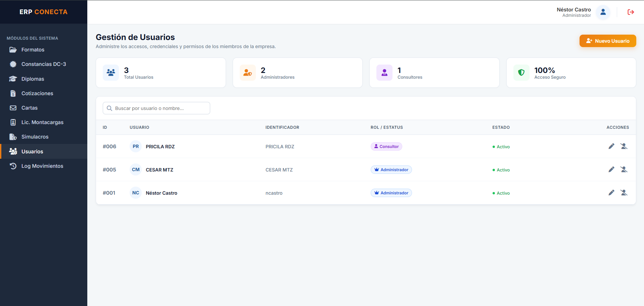Click the logout icon in the header
Screen dimensions: 644x306
click(631, 12)
